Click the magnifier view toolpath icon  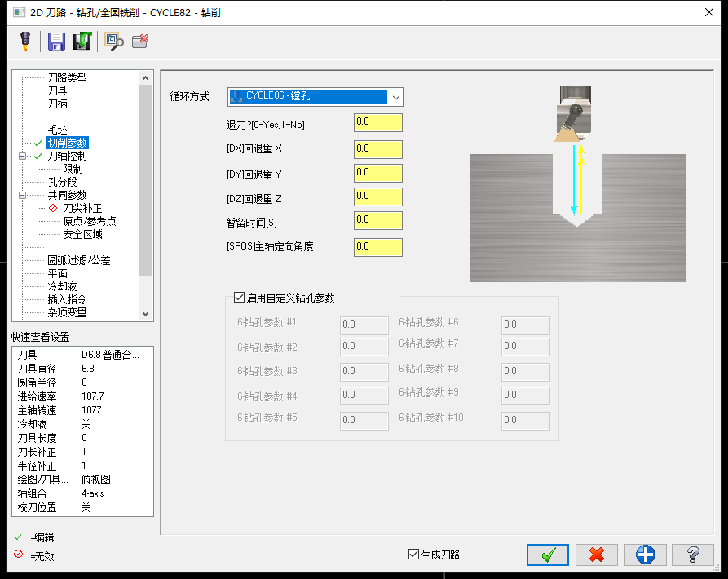coord(114,42)
